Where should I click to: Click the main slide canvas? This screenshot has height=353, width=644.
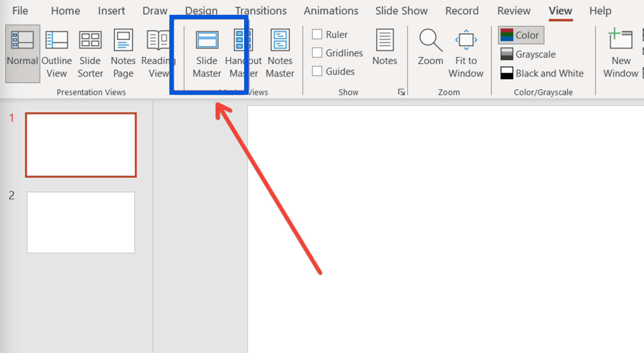coord(445,229)
